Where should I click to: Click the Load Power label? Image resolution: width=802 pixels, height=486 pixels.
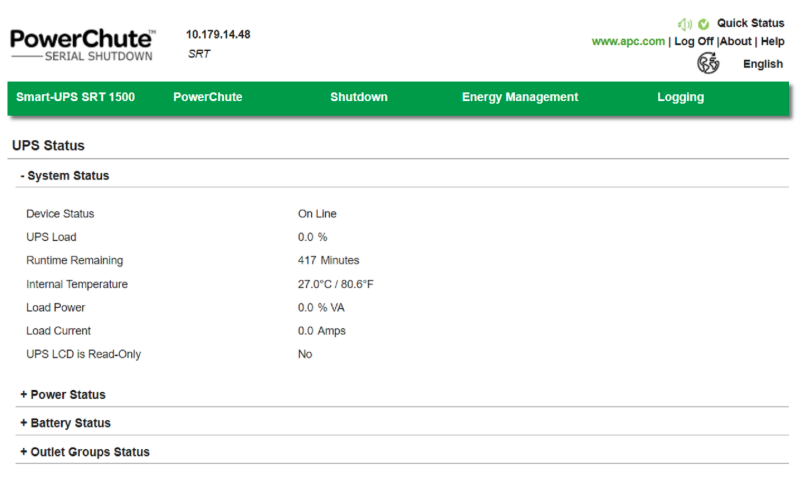click(x=55, y=307)
